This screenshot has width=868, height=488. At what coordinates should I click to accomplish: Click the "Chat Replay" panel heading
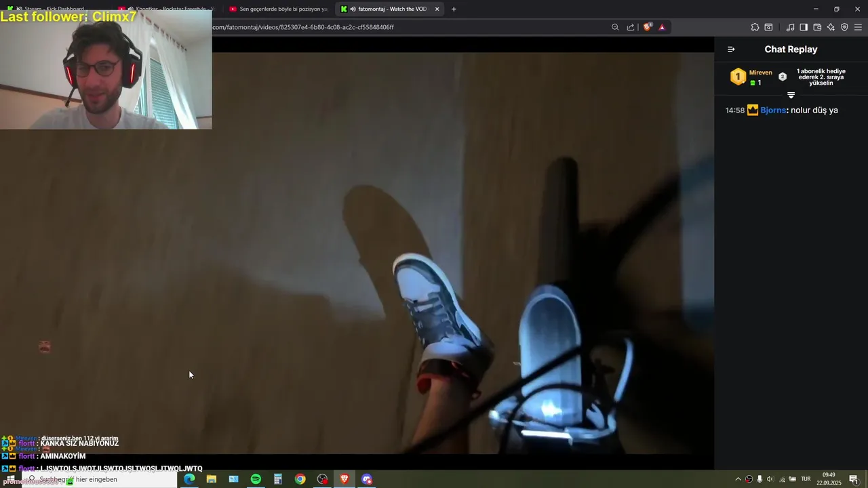(x=791, y=49)
